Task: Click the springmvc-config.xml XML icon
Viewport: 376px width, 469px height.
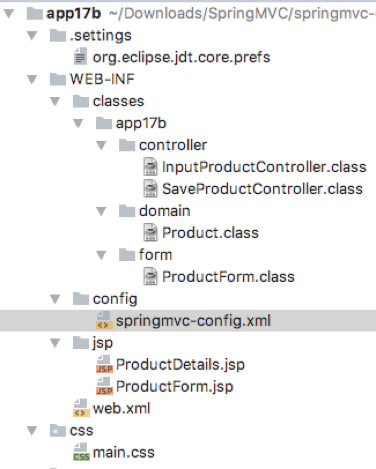Action: [x=104, y=321]
